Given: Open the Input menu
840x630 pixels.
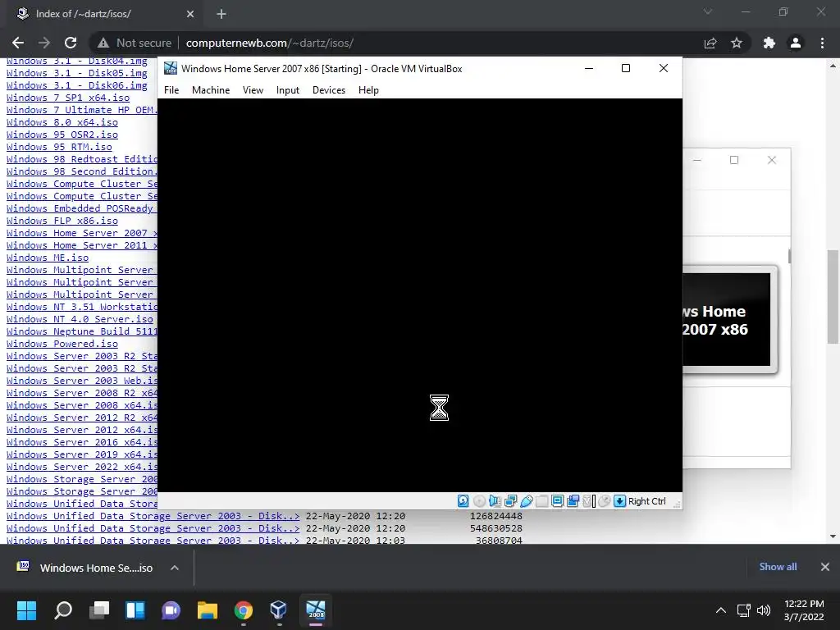Looking at the screenshot, I should 288,90.
